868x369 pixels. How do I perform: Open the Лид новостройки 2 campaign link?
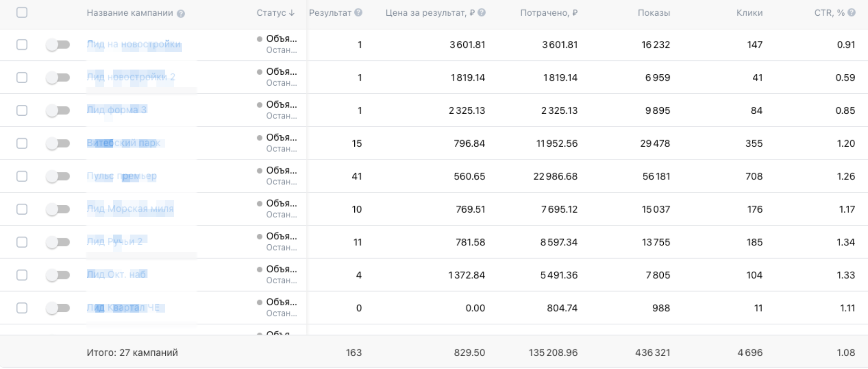pyautogui.click(x=131, y=77)
